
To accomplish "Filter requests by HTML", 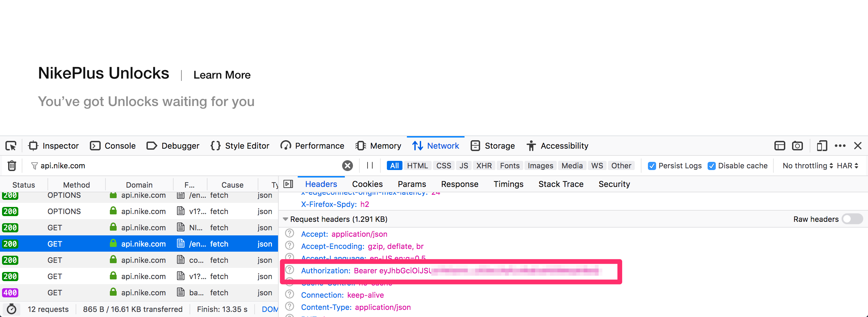I will [x=417, y=166].
